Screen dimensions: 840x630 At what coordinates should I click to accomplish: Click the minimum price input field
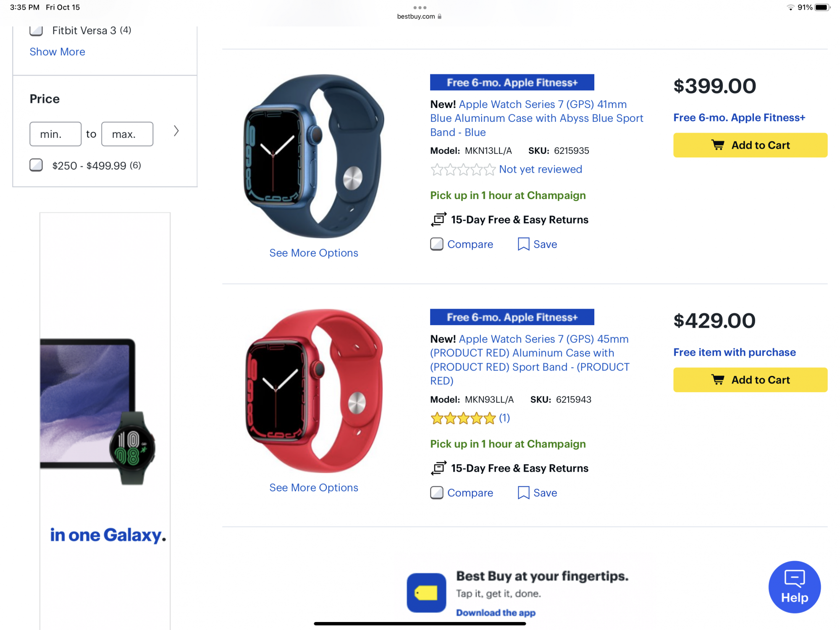[55, 134]
